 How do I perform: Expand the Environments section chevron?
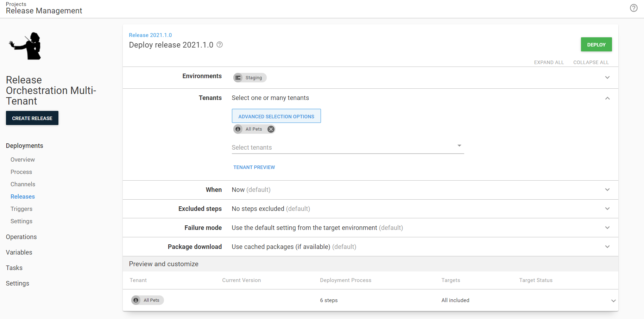(x=607, y=77)
